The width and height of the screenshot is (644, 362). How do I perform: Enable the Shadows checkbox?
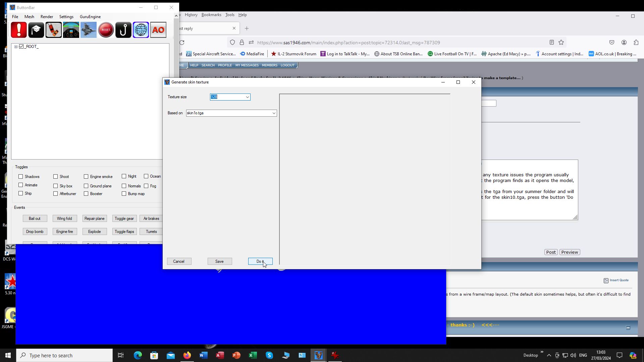21,177
